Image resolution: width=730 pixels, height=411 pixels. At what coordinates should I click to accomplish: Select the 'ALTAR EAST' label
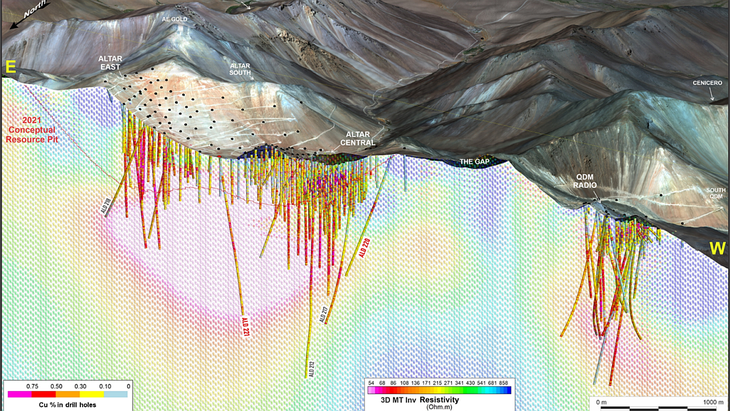tap(110, 63)
